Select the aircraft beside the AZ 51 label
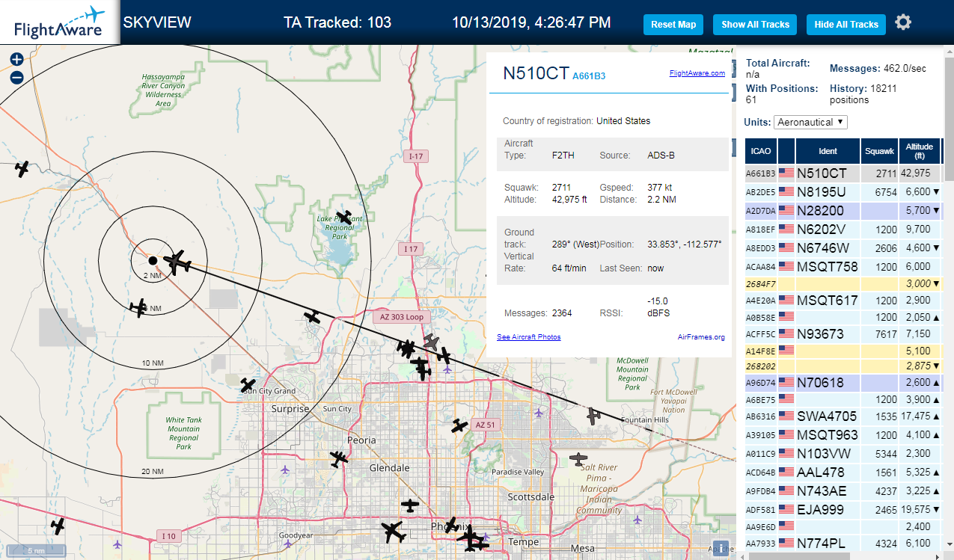The image size is (954, 560). [459, 426]
